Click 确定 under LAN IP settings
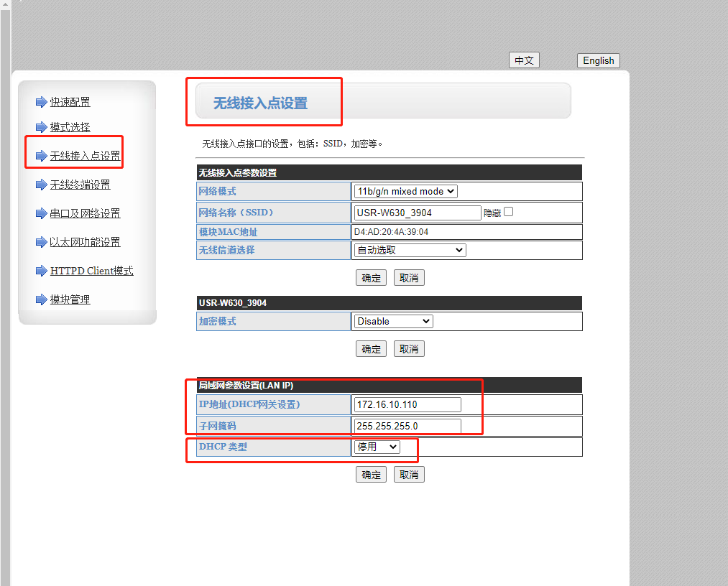This screenshot has width=728, height=586. click(371, 475)
